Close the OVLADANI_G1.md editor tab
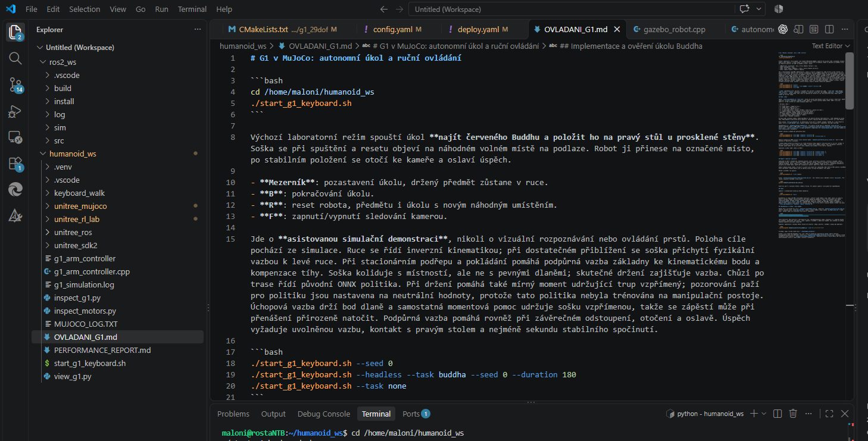 (617, 29)
